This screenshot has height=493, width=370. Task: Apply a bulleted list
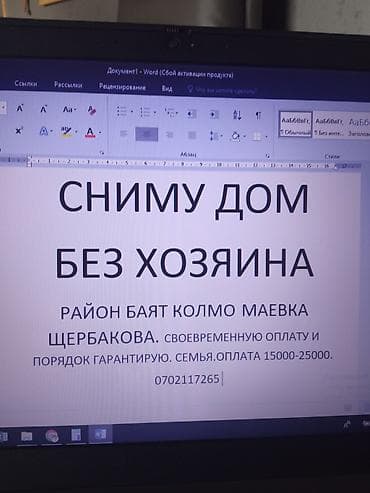(121, 111)
